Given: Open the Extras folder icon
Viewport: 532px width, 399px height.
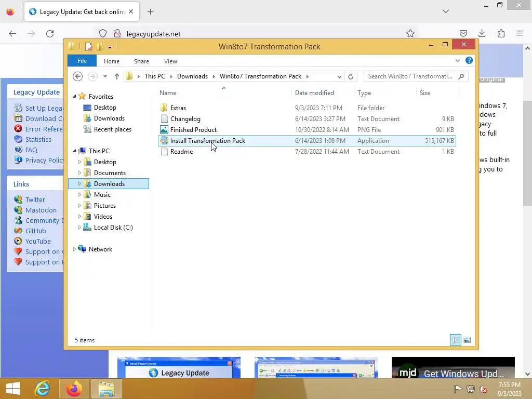Looking at the screenshot, I should point(164,108).
